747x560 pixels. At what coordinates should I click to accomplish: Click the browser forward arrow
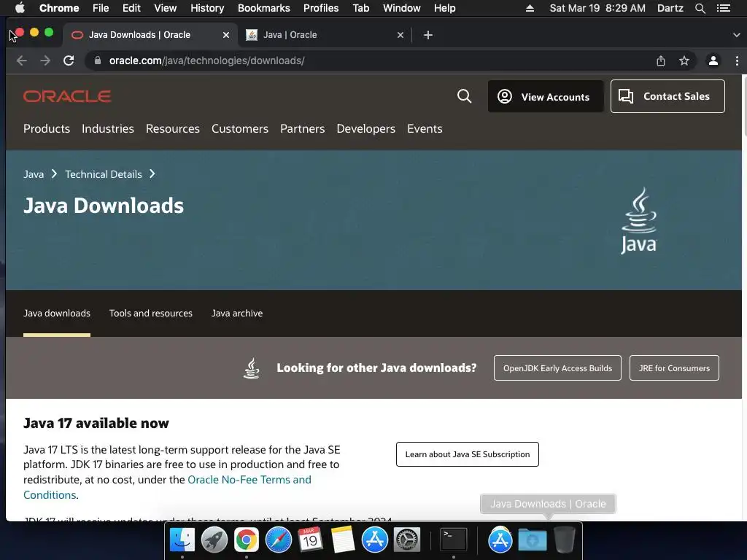click(45, 61)
